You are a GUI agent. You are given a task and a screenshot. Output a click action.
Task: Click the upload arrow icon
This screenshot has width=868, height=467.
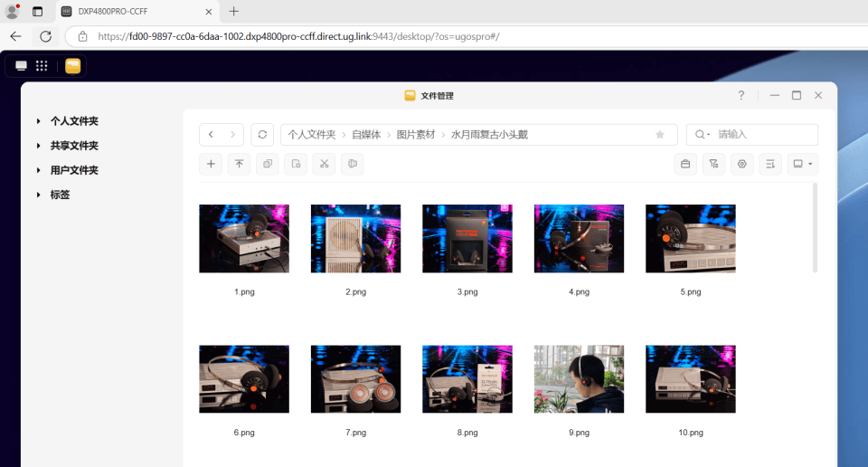pyautogui.click(x=239, y=164)
